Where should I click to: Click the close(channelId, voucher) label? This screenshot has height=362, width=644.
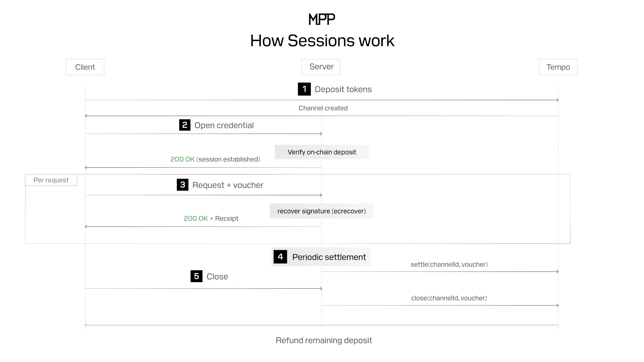point(449,298)
